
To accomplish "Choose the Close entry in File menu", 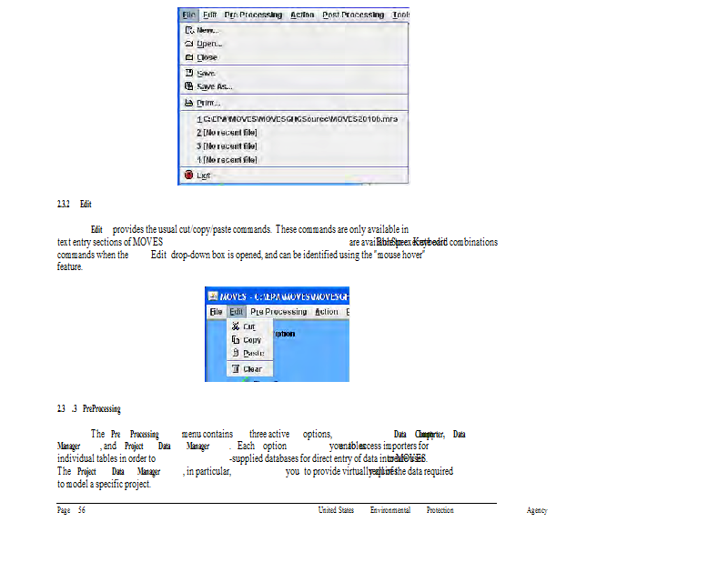I will pyautogui.click(x=207, y=57).
